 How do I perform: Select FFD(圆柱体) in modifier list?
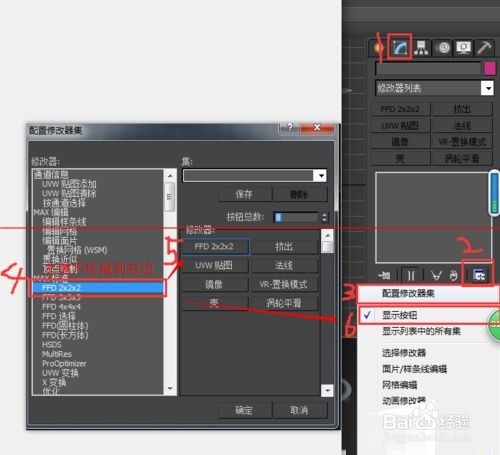pyautogui.click(x=65, y=326)
